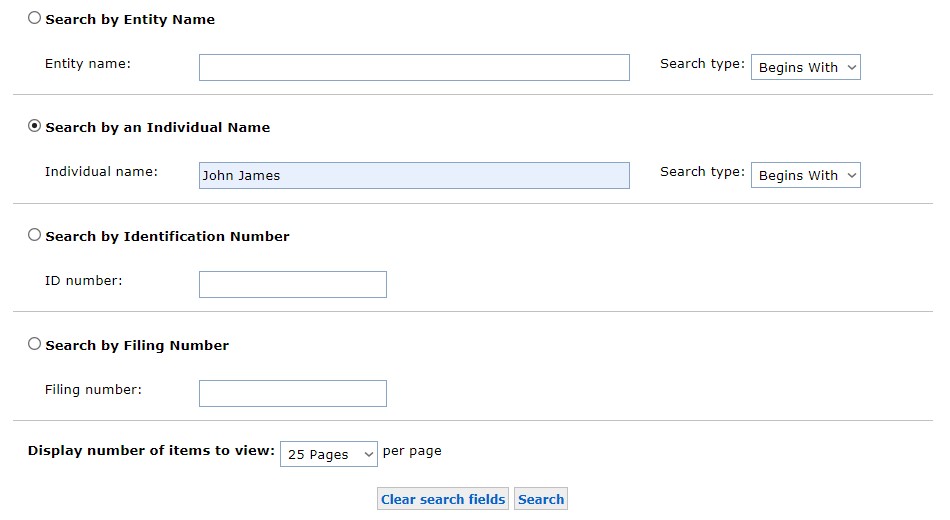The width and height of the screenshot is (950, 520).
Task: Click the Search button
Action: tap(541, 499)
